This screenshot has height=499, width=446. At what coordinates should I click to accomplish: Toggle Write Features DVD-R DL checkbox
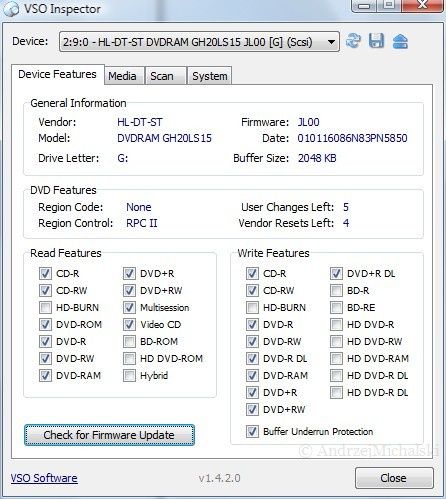tap(252, 358)
